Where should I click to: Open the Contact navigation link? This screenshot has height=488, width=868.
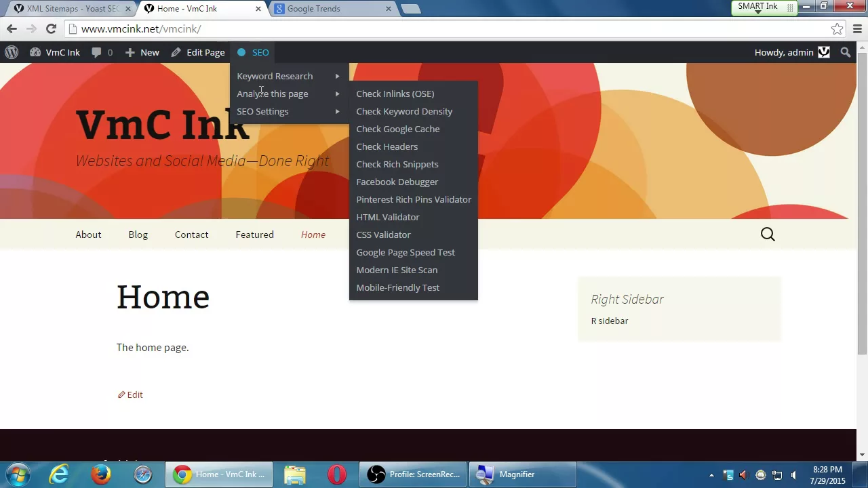pos(191,235)
